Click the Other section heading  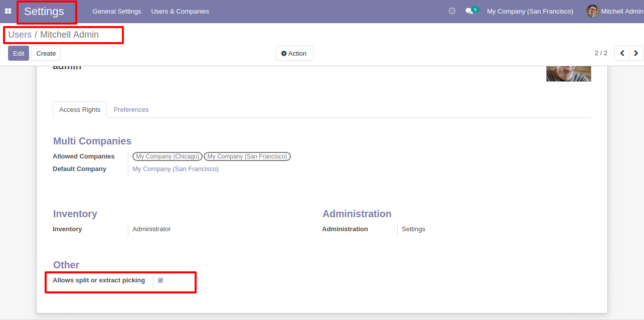[66, 265]
